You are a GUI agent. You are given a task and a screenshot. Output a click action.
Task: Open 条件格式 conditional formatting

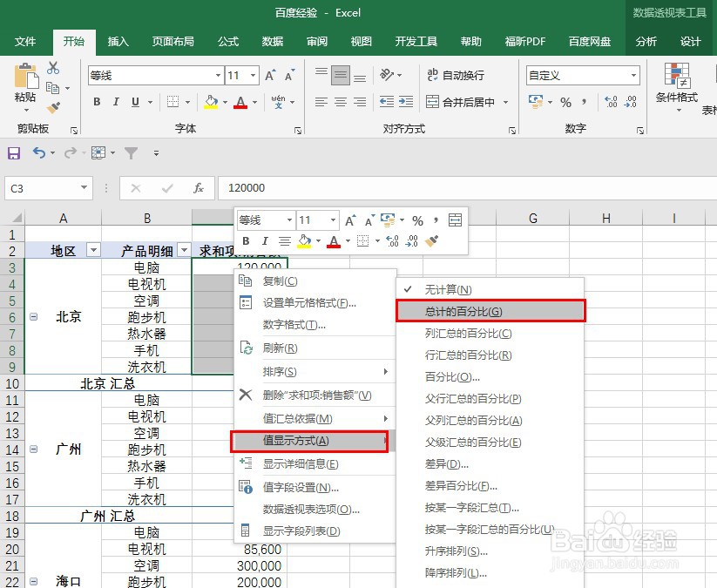click(x=677, y=87)
